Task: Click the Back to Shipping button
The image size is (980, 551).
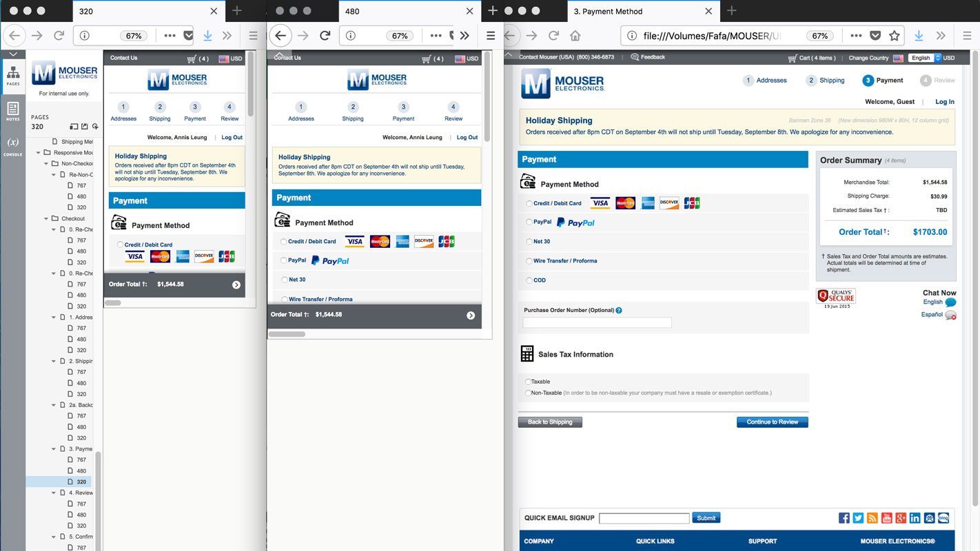Action: point(549,422)
